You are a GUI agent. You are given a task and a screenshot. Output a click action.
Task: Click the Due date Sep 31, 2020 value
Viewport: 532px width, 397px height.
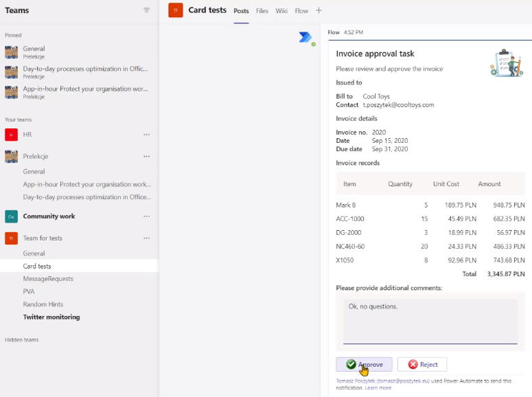390,149
